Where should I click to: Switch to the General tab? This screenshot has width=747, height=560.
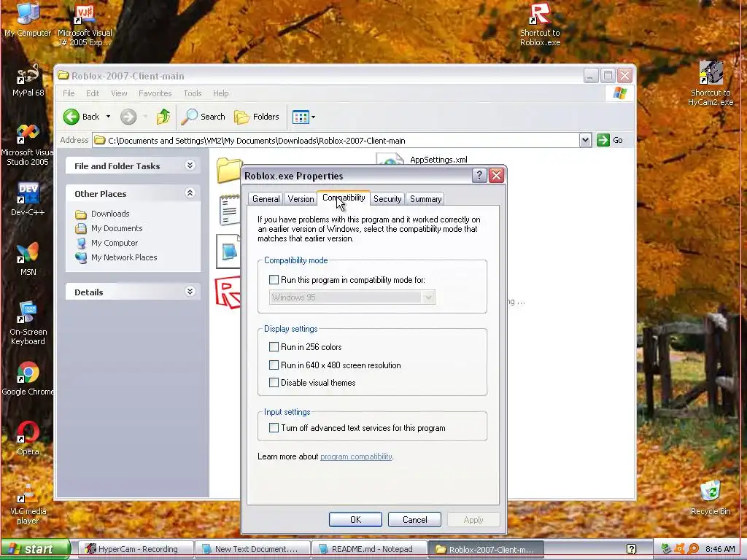click(x=266, y=199)
